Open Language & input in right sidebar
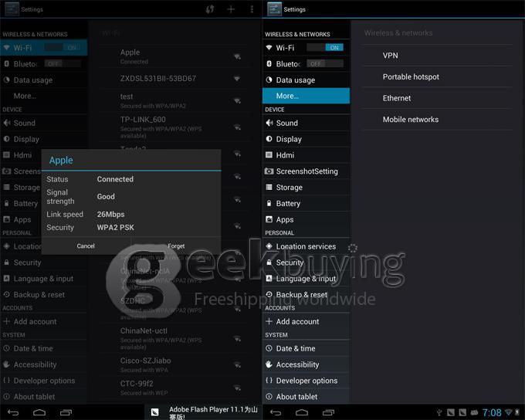The image size is (525, 420). coord(306,278)
